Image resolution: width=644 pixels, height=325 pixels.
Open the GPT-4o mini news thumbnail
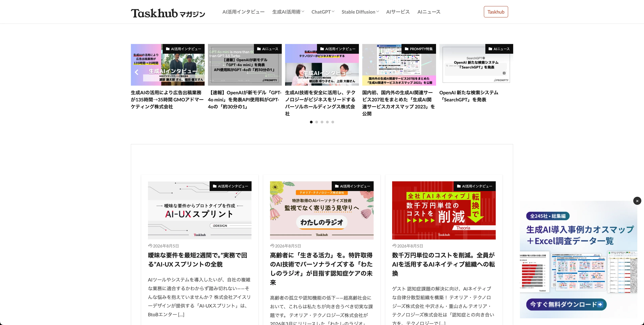click(x=245, y=65)
